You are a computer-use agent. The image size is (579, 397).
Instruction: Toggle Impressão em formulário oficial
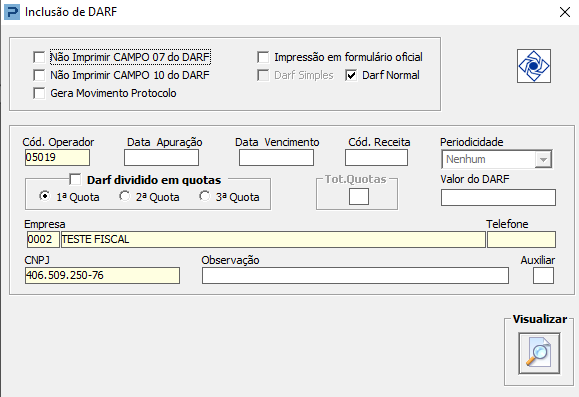point(263,57)
